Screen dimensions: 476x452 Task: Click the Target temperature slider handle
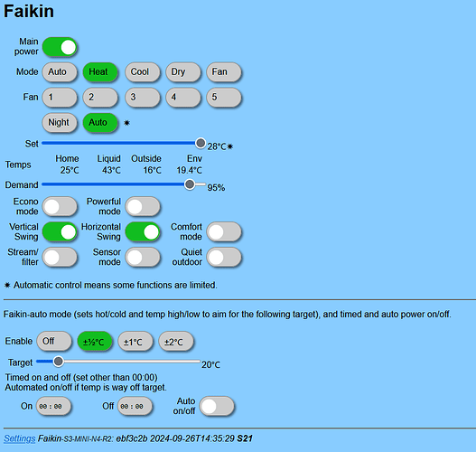(58, 362)
